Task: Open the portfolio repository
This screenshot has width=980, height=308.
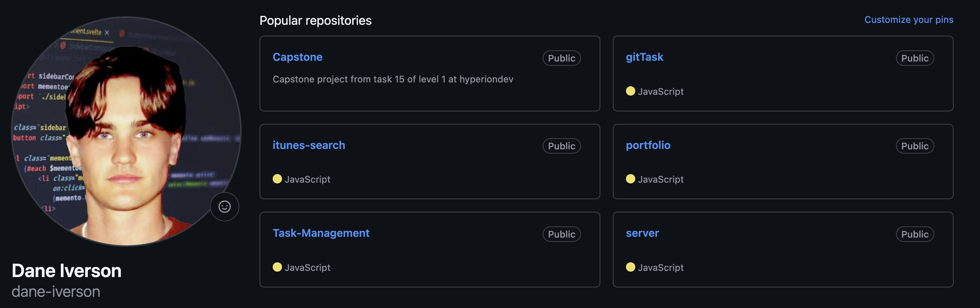Action: click(x=648, y=145)
